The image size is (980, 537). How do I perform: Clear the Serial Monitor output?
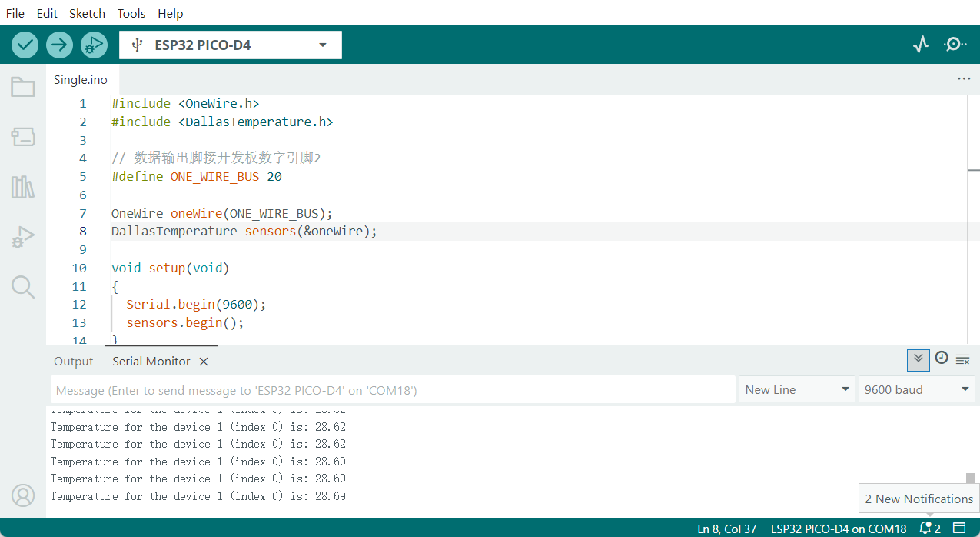tap(962, 359)
